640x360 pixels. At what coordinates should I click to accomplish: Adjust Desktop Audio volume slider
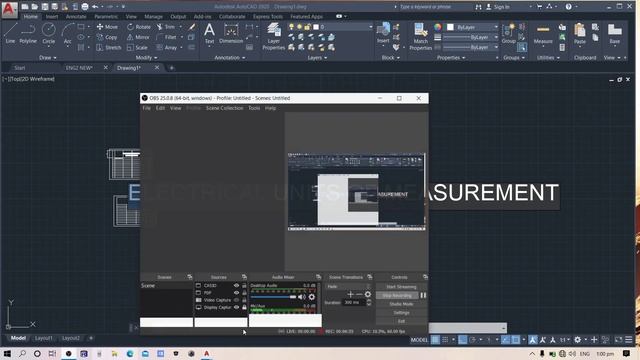click(273, 297)
